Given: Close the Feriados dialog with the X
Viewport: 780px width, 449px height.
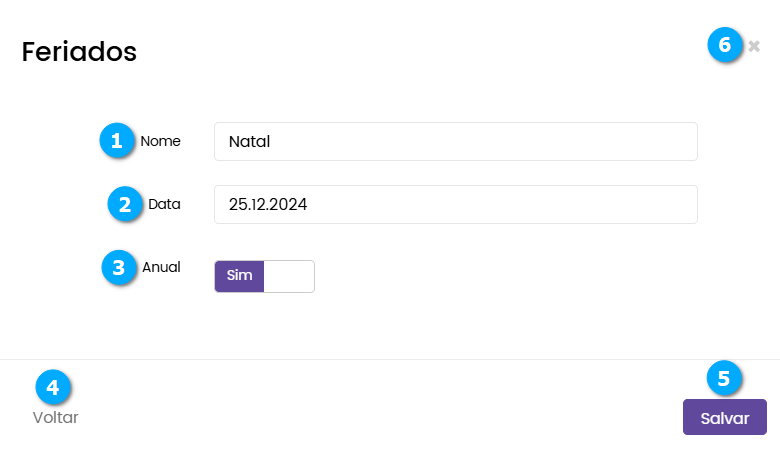Looking at the screenshot, I should pos(754,46).
